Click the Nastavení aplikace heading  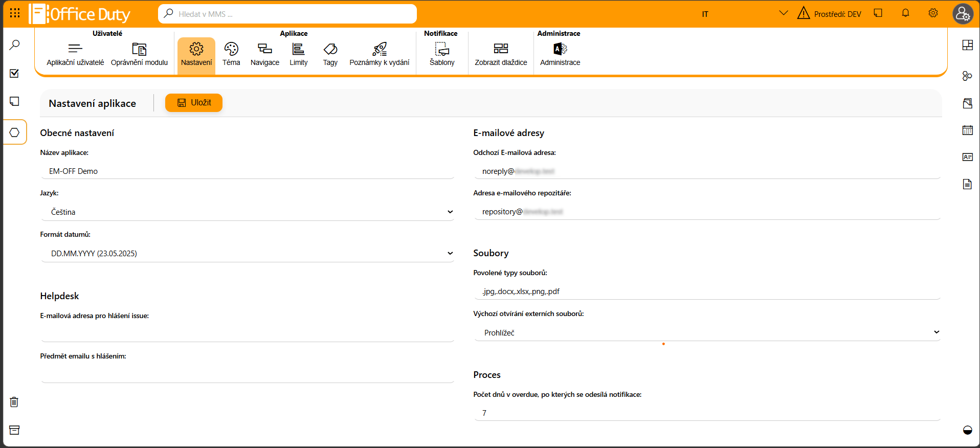(93, 103)
